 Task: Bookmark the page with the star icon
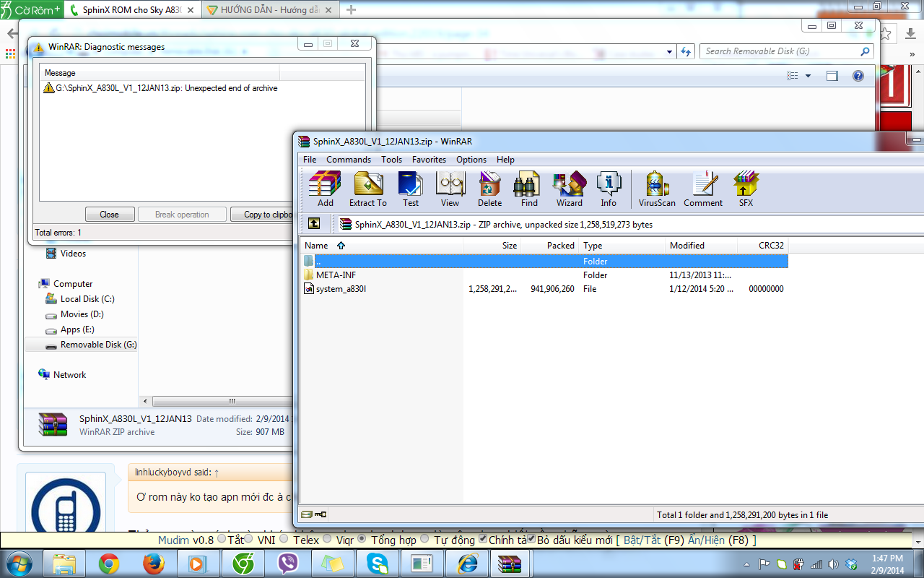(886, 34)
